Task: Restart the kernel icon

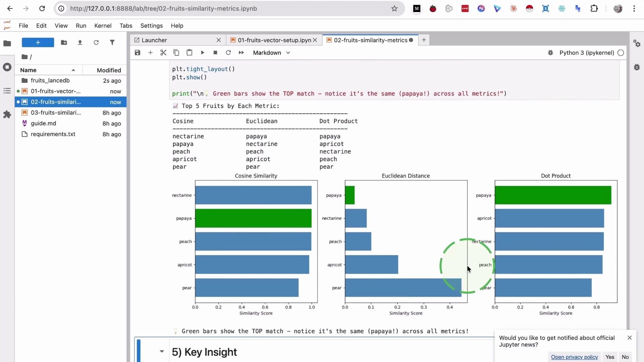Action: (x=228, y=53)
